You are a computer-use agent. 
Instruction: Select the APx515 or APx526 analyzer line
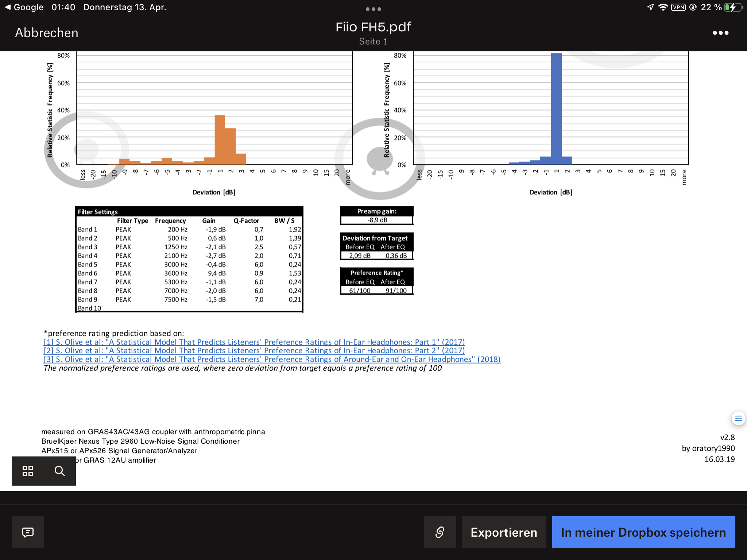119,451
